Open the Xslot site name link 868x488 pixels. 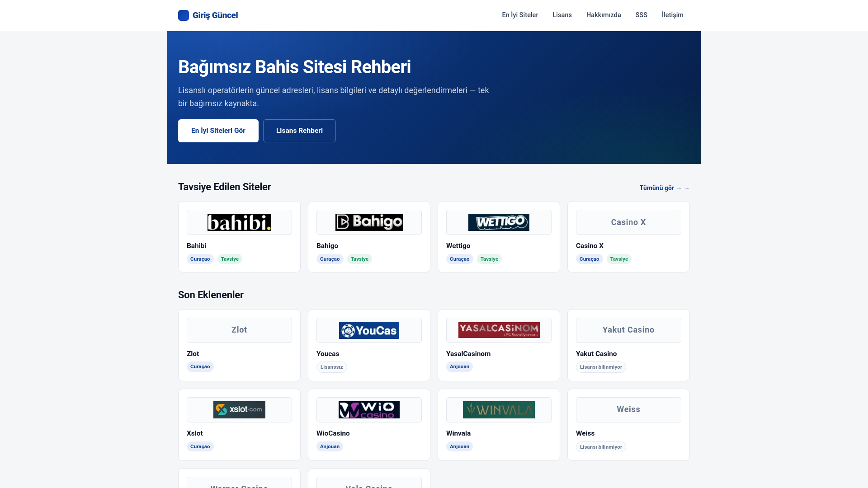point(195,433)
